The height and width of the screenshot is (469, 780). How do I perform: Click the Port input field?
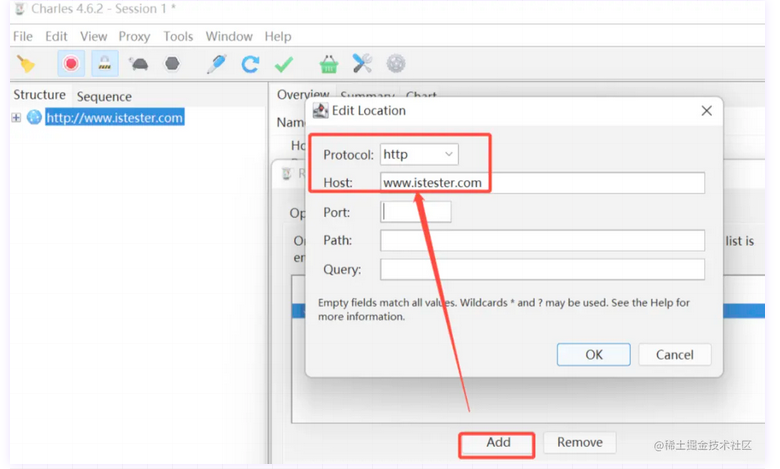click(x=416, y=212)
